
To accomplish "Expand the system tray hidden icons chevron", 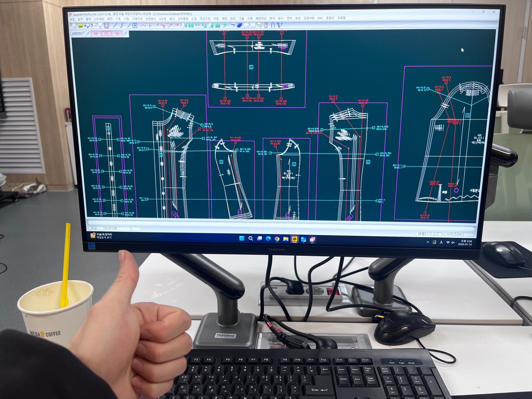I will [428, 242].
